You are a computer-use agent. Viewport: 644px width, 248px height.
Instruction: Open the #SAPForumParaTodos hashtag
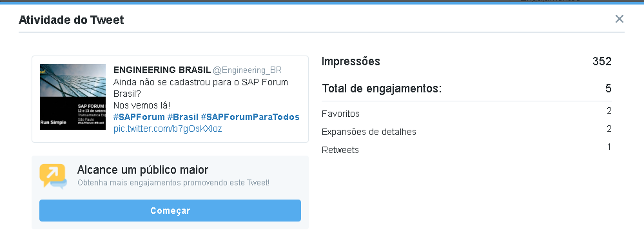pyautogui.click(x=250, y=117)
